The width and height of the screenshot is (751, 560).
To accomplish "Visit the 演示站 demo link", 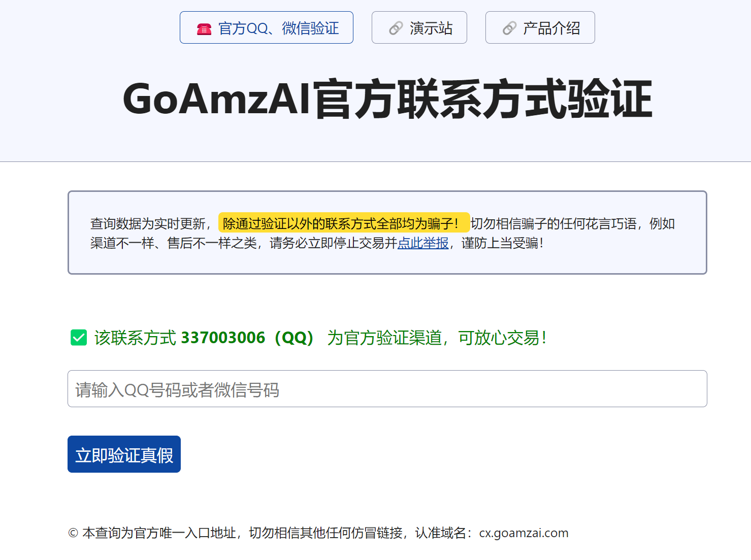I will (x=419, y=27).
